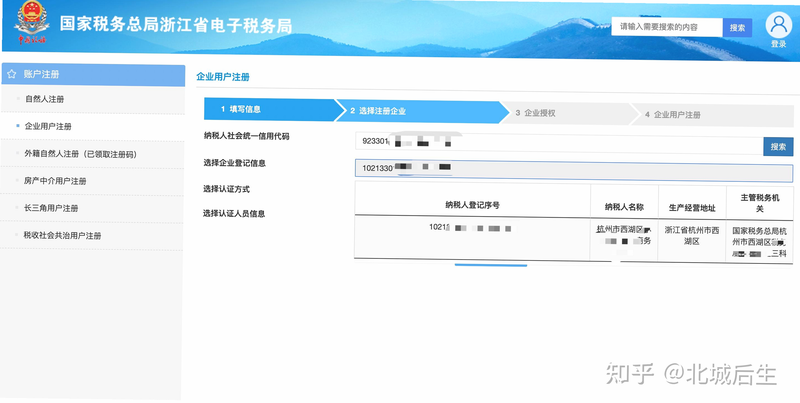
Task: Click 搜索 button beside credit code field
Action: click(778, 146)
